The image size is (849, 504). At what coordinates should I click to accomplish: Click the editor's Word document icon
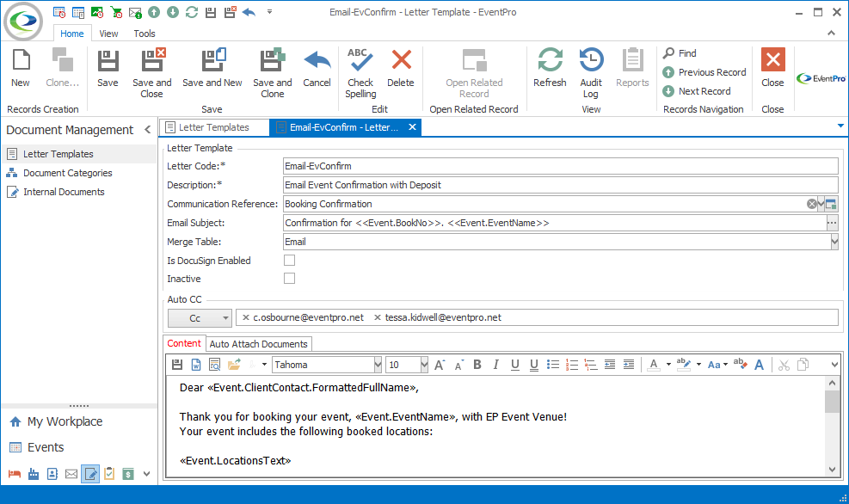pyautogui.click(x=196, y=365)
